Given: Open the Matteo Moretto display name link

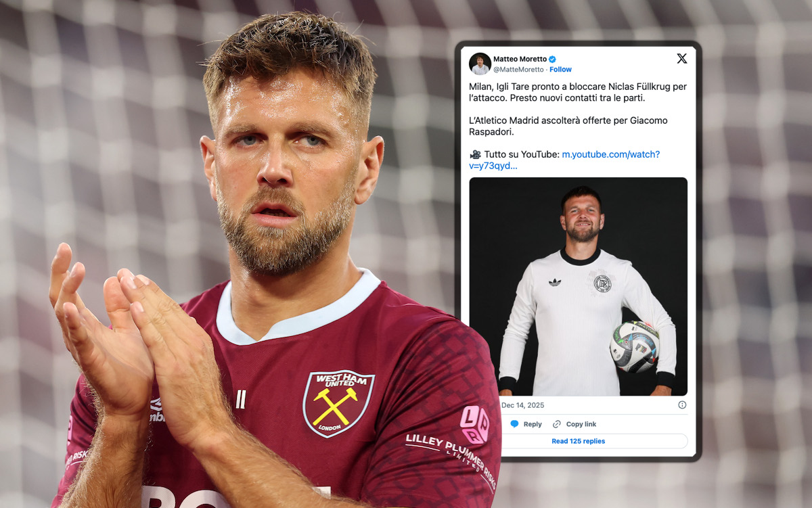Looking at the screenshot, I should (x=520, y=60).
